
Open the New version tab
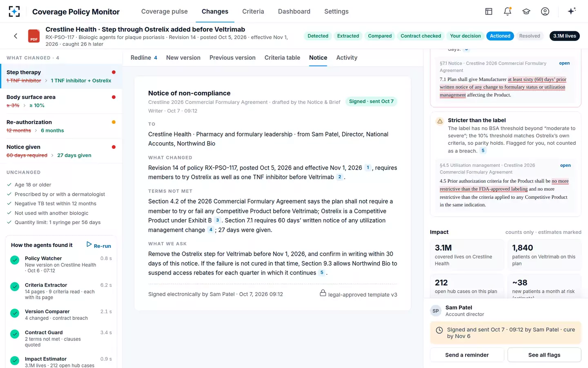(183, 58)
